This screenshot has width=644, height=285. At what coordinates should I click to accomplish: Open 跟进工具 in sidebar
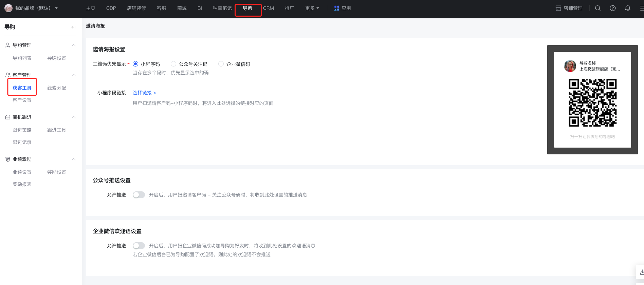[57, 130]
